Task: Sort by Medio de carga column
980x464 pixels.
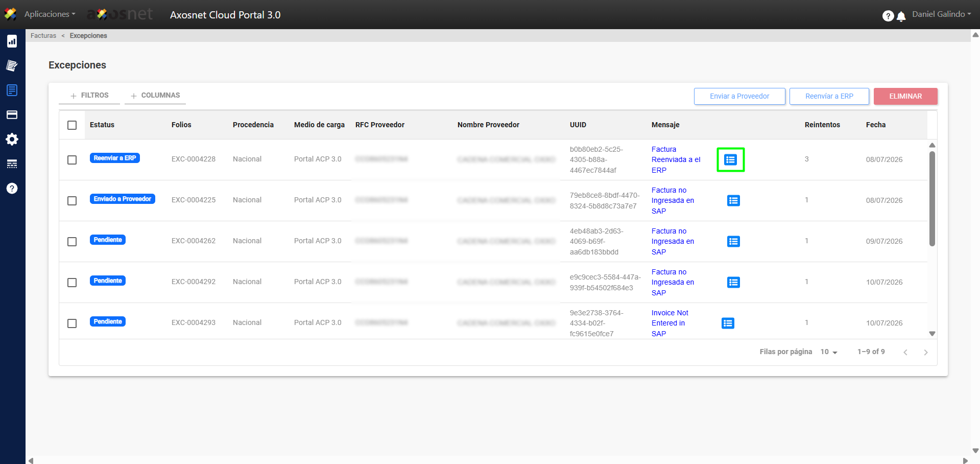Action: click(319, 125)
